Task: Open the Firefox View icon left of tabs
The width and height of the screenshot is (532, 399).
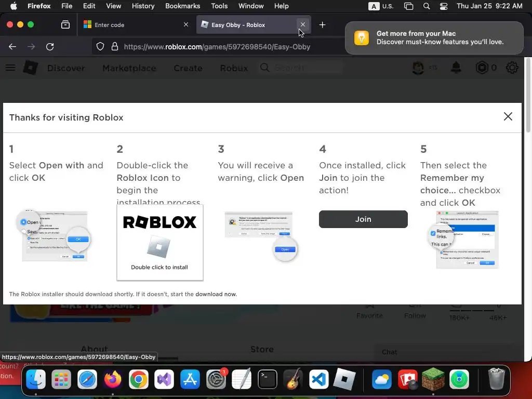Action: (x=65, y=25)
